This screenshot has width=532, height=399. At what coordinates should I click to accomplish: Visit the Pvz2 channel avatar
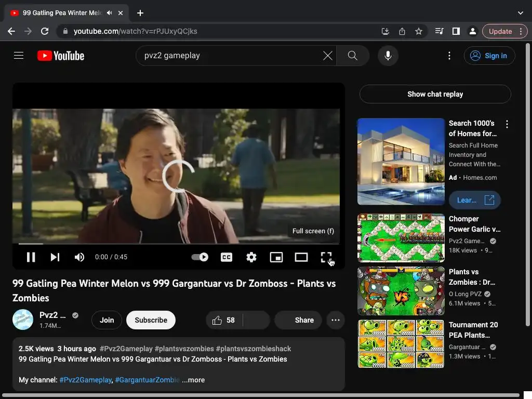pyautogui.click(x=23, y=320)
